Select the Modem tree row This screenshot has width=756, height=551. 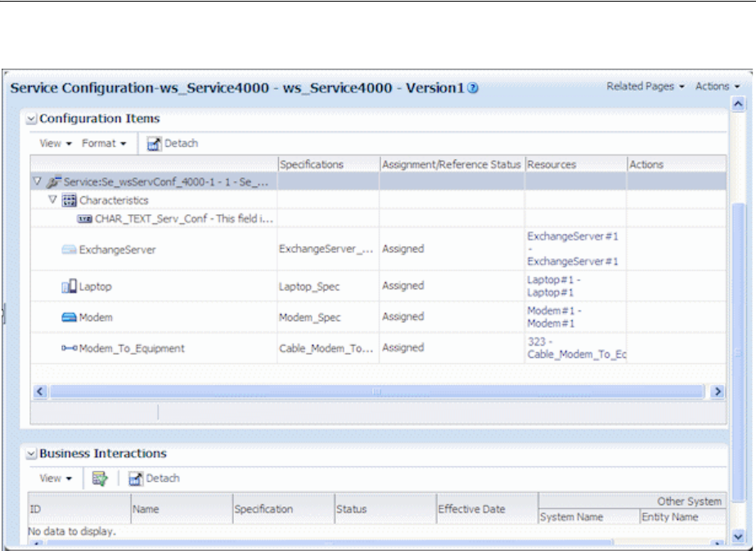(378, 317)
